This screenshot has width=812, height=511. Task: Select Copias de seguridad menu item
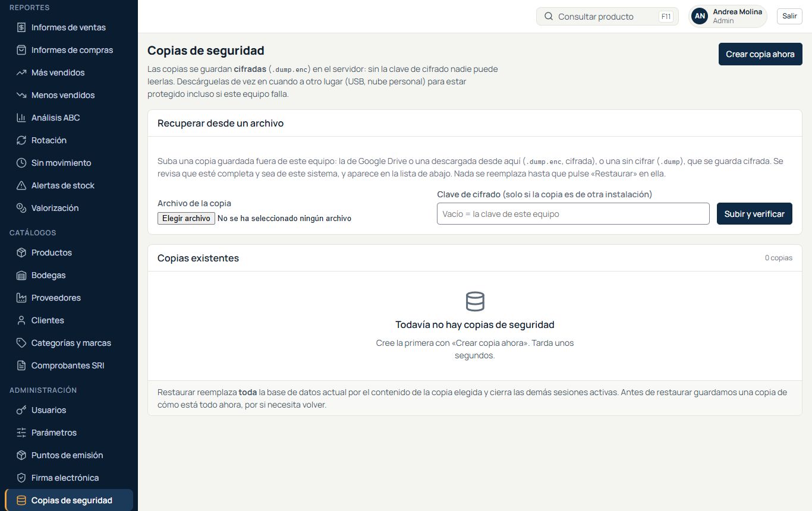tap(69, 500)
